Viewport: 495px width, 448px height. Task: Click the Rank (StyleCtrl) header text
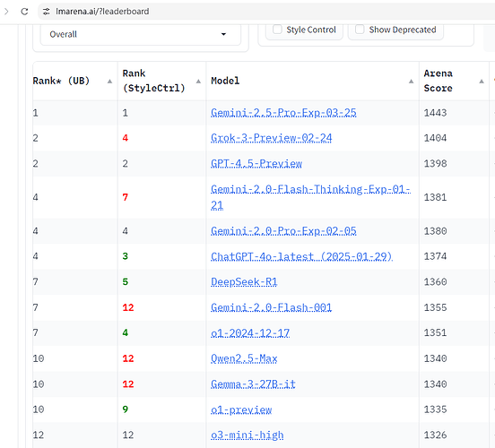tap(153, 81)
